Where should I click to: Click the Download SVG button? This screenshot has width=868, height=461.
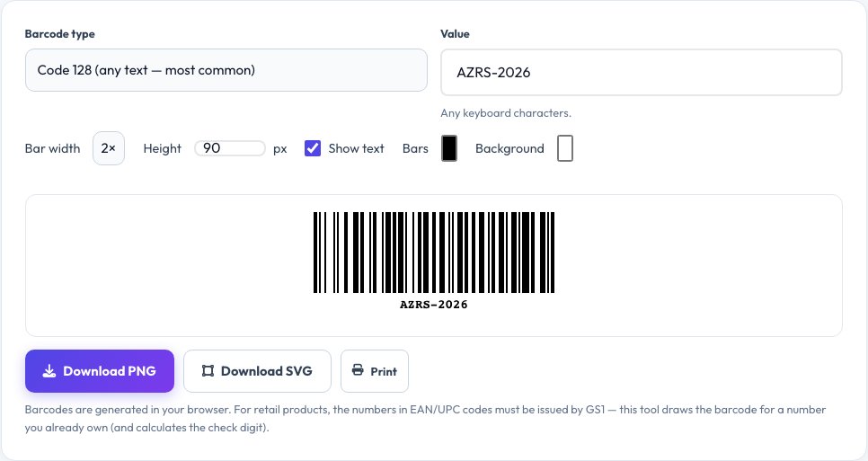257,371
